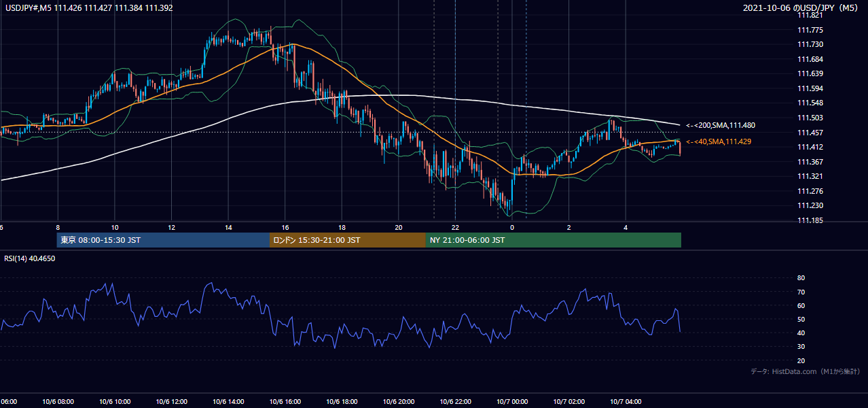868x408 pixels.
Task: Click the hour 22 label under the price chart
Action: [x=455, y=227]
